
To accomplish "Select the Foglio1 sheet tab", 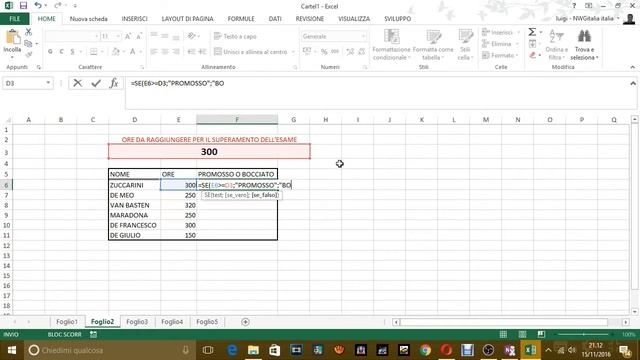I will (x=67, y=322).
